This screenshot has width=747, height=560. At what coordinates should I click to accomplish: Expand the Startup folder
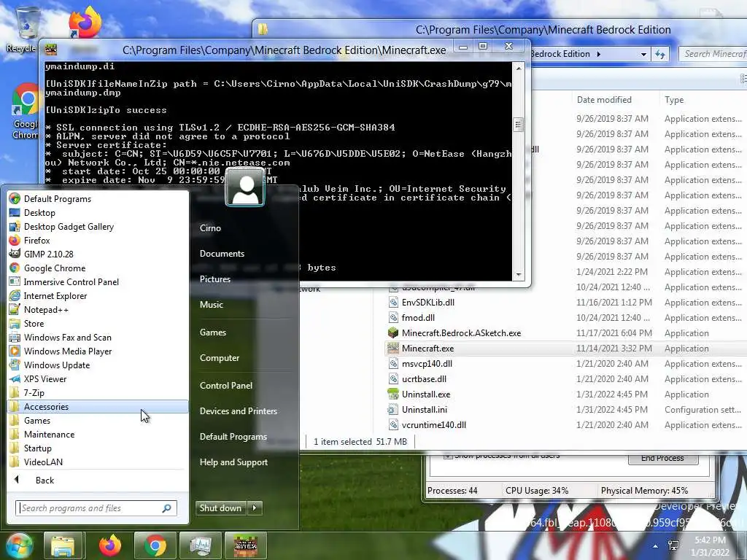pos(98,448)
